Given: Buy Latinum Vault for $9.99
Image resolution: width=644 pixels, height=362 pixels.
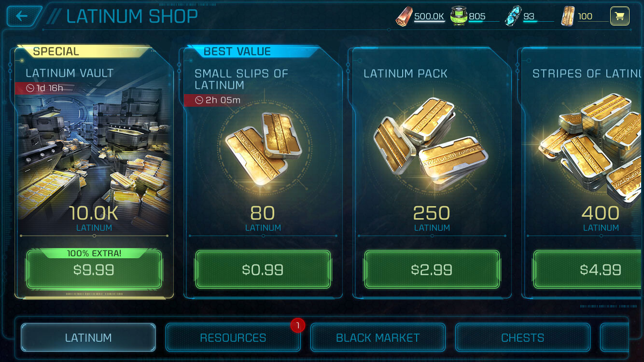Looking at the screenshot, I should (x=94, y=269).
